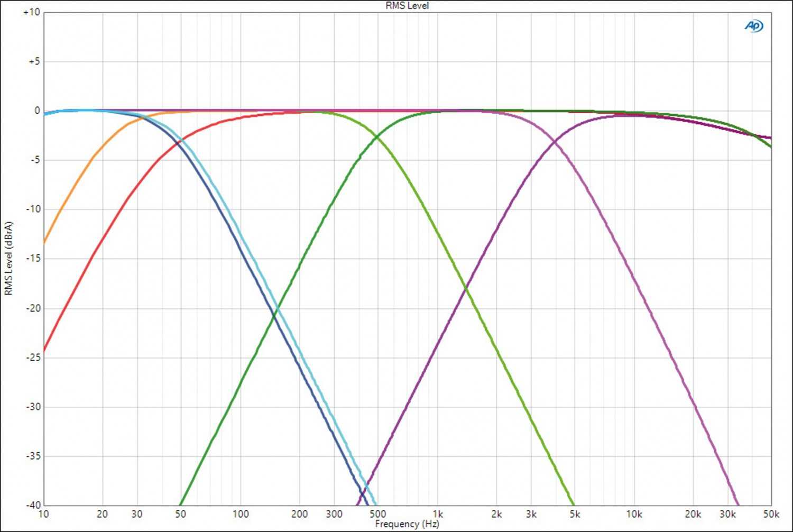Click the '10k' frequency axis label
Viewport: 793px width, 532px height.
pyautogui.click(x=634, y=514)
